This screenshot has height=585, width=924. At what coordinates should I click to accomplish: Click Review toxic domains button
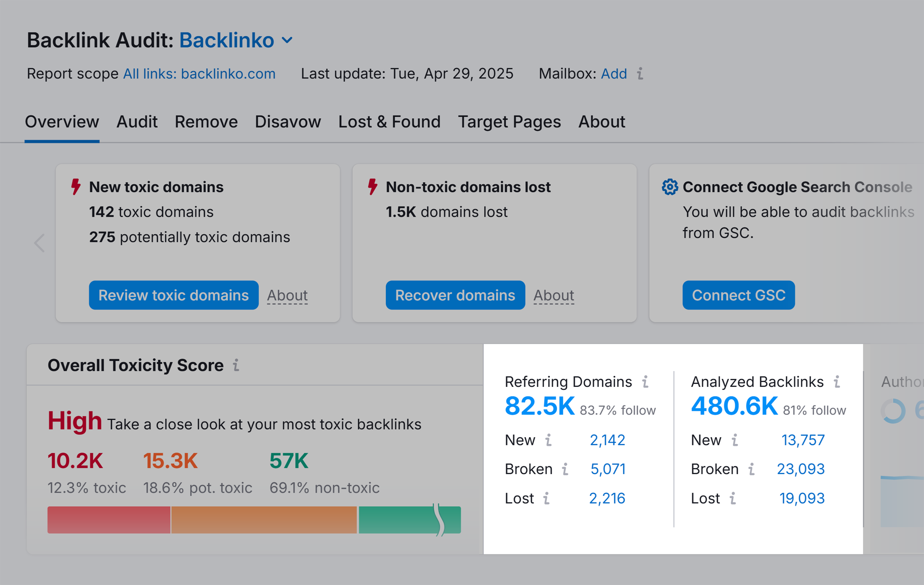173,295
